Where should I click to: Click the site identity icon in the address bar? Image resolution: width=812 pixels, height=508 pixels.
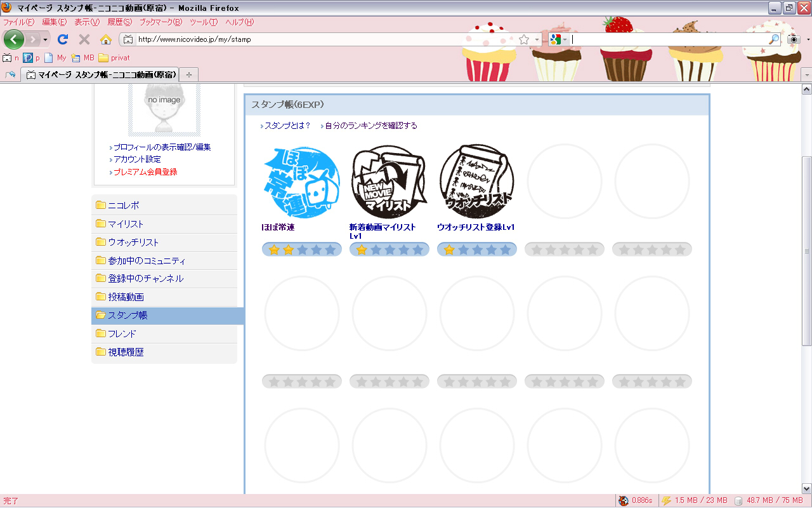point(128,39)
